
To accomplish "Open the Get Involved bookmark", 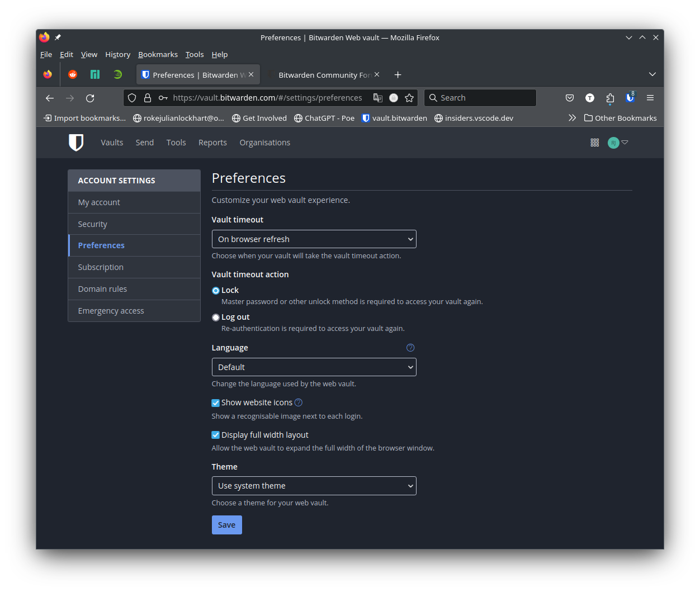I will [259, 118].
